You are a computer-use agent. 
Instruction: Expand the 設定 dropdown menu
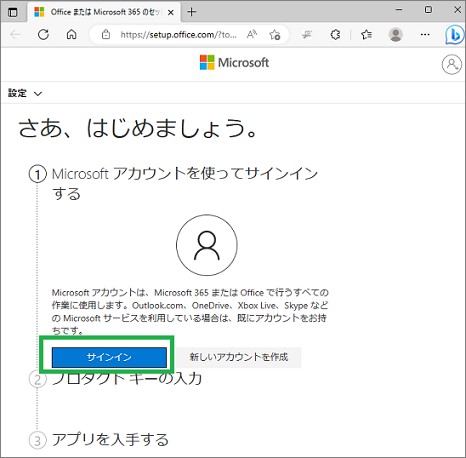25,93
